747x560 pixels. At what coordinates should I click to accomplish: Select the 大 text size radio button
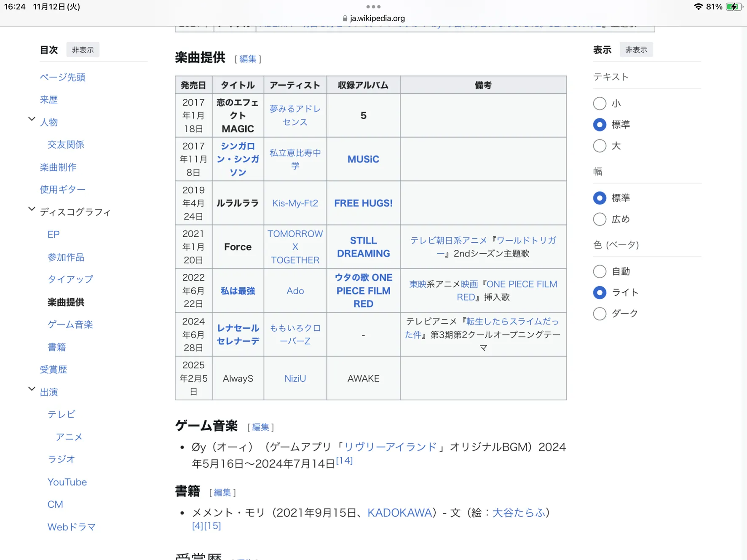[x=600, y=146]
